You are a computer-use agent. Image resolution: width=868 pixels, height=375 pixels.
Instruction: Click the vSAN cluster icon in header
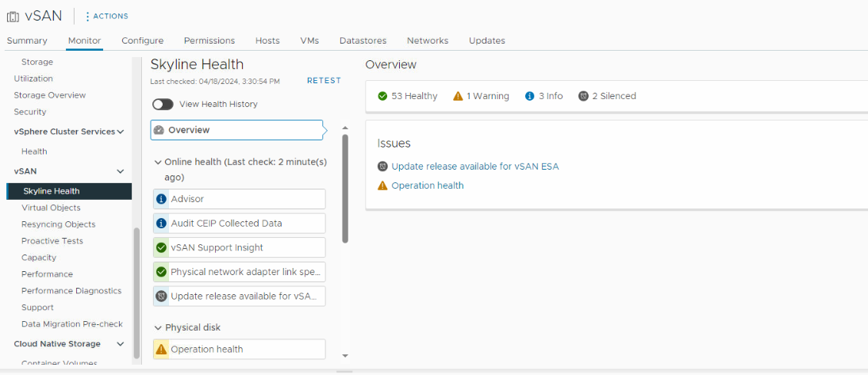tap(13, 16)
